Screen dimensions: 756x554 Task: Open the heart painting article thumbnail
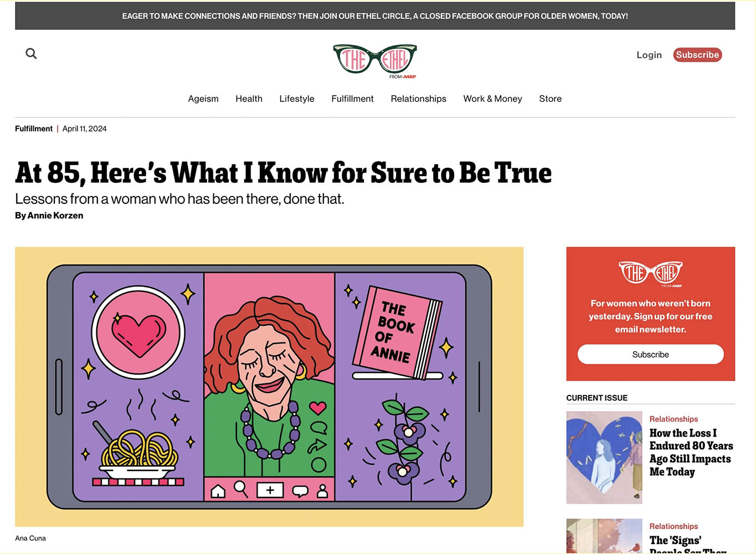pyautogui.click(x=604, y=458)
